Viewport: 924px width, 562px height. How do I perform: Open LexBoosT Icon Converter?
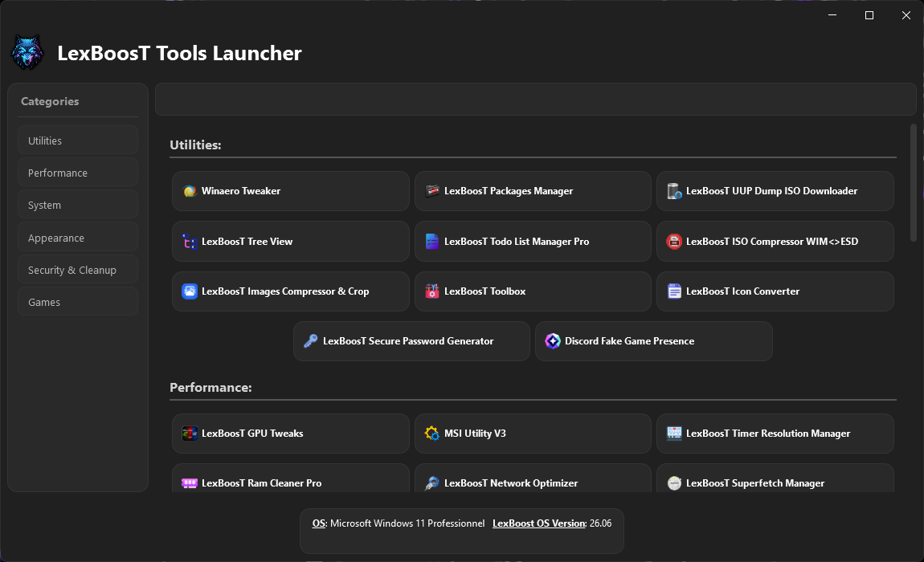pos(775,291)
